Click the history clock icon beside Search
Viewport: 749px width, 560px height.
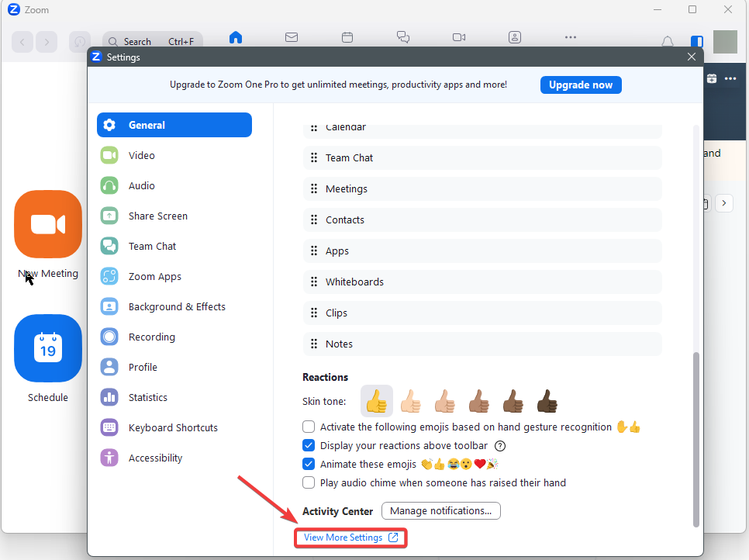pos(81,42)
